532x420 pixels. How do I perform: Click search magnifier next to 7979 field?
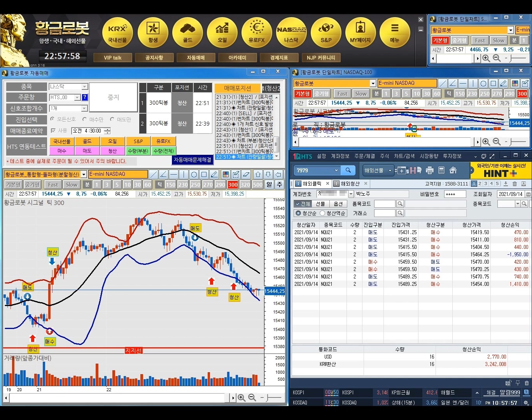click(348, 170)
